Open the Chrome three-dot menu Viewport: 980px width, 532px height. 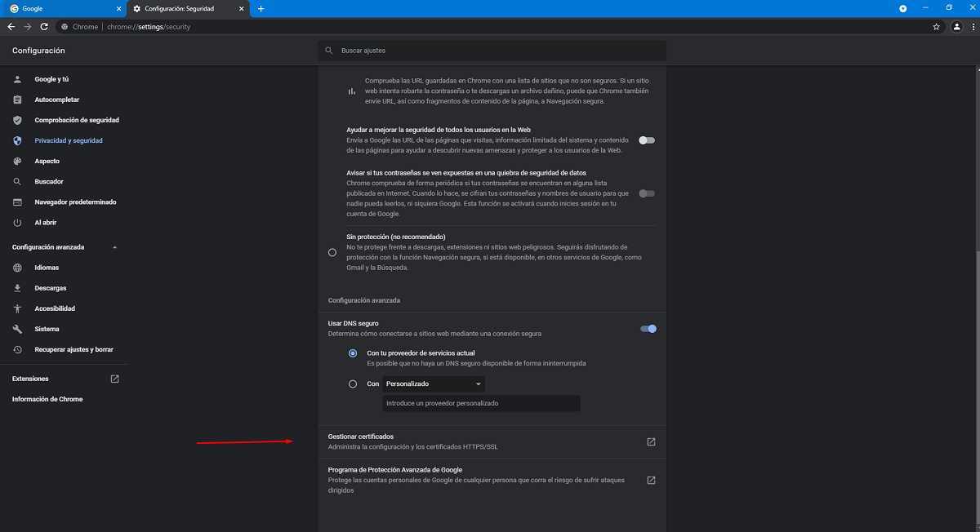(x=972, y=27)
